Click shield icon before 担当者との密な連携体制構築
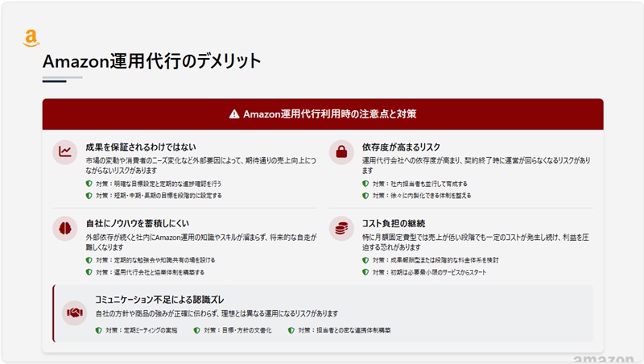This screenshot has height=364, width=644. pos(291,330)
